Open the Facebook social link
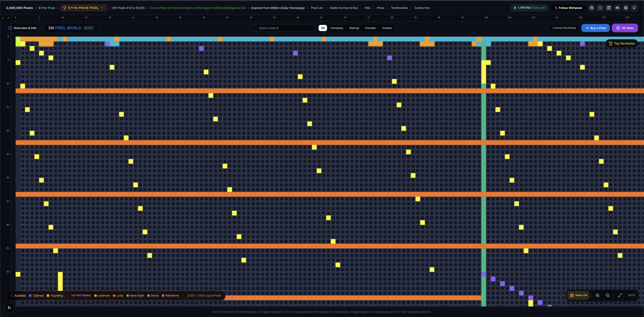Screen dimensions: 644x317 592,8
